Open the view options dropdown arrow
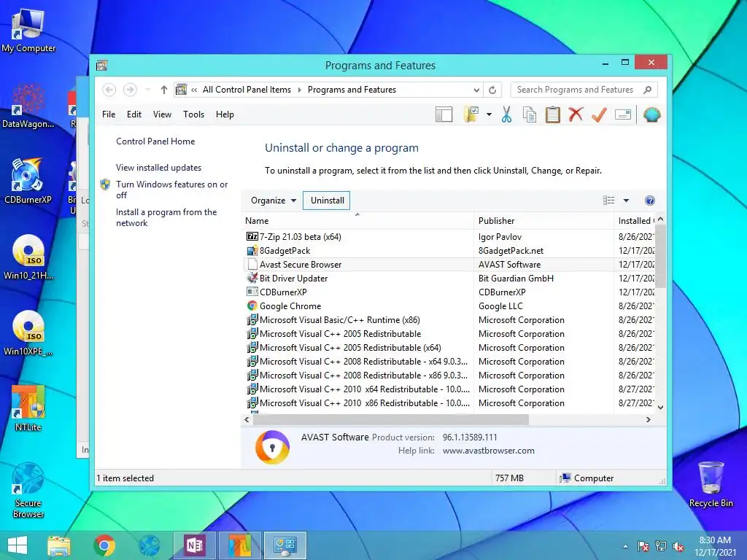Image resolution: width=747 pixels, height=560 pixels. pyautogui.click(x=626, y=201)
